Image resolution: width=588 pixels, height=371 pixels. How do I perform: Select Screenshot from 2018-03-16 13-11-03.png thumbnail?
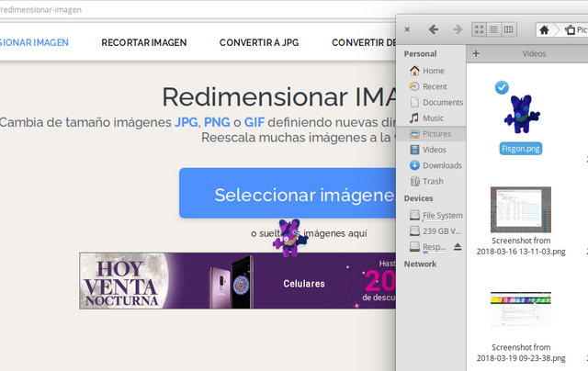(x=521, y=209)
